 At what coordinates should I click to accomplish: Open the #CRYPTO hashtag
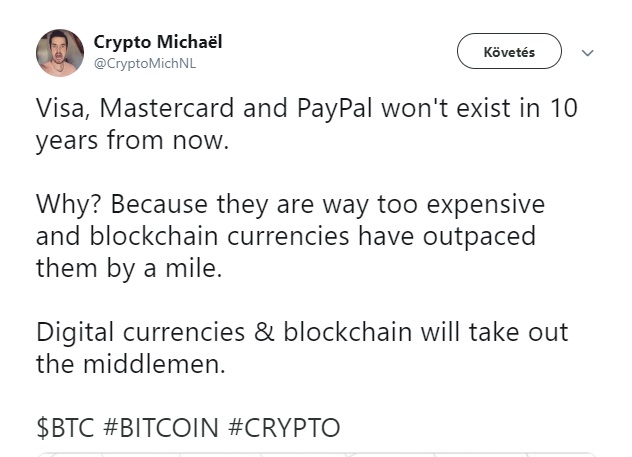point(284,428)
